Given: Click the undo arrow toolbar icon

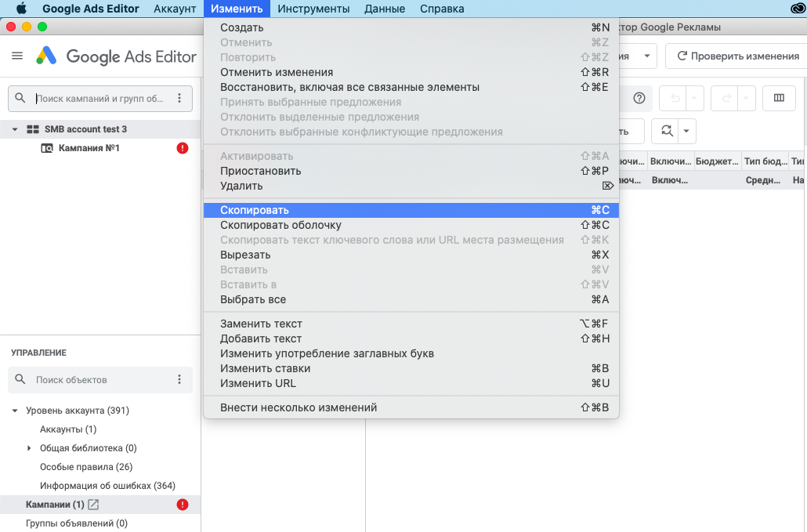Looking at the screenshot, I should click(x=675, y=98).
